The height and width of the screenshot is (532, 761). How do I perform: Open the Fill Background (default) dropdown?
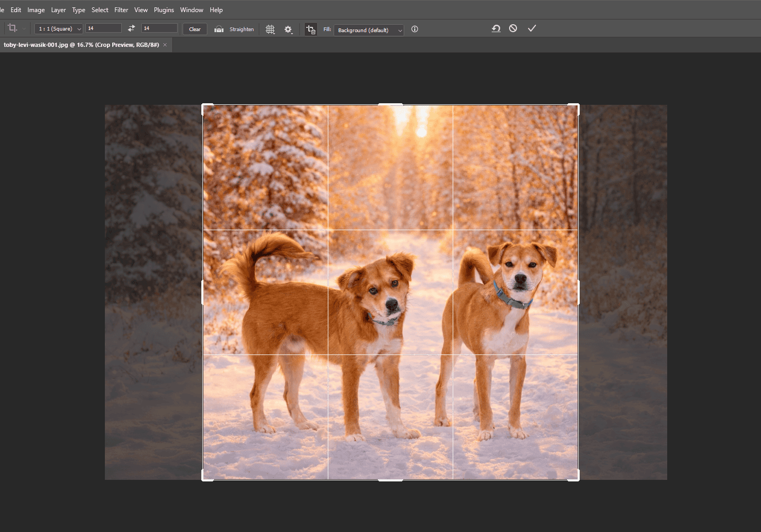368,30
